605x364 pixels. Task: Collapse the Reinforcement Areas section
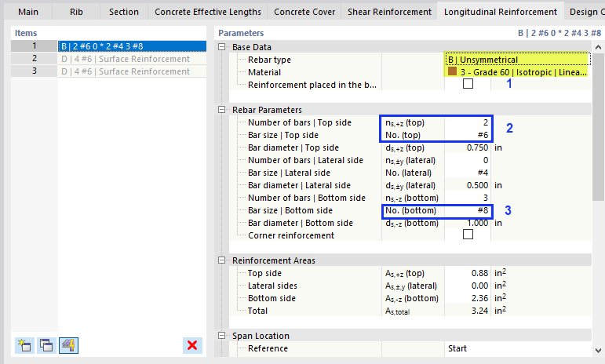pyautogui.click(x=223, y=260)
